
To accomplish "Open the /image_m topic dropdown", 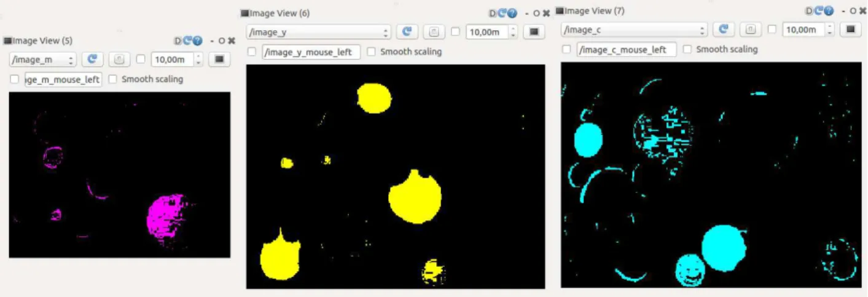I will [x=43, y=60].
